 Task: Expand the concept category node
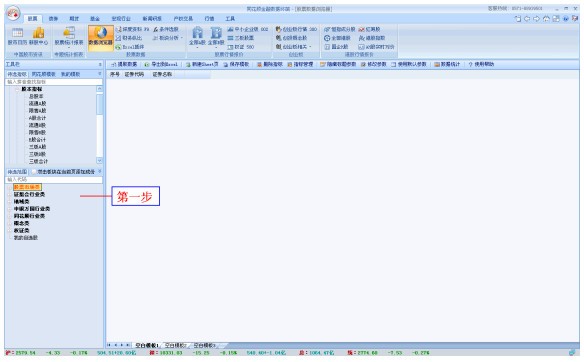10,223
